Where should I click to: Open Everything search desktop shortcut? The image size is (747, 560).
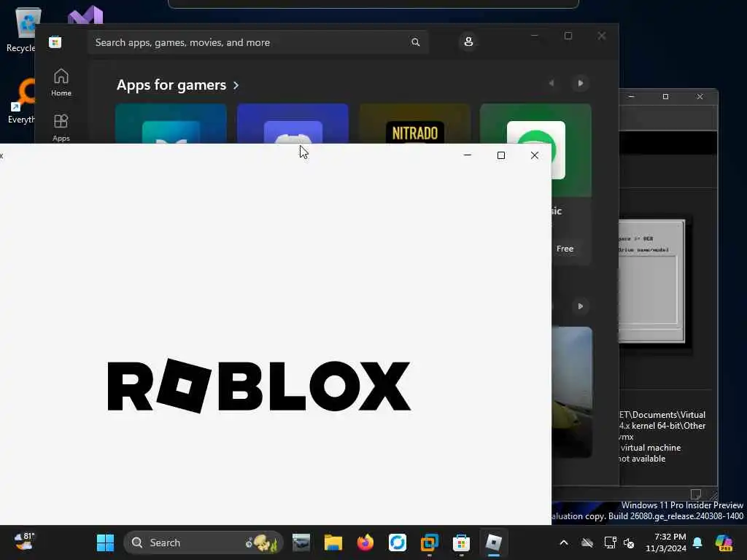[21, 101]
